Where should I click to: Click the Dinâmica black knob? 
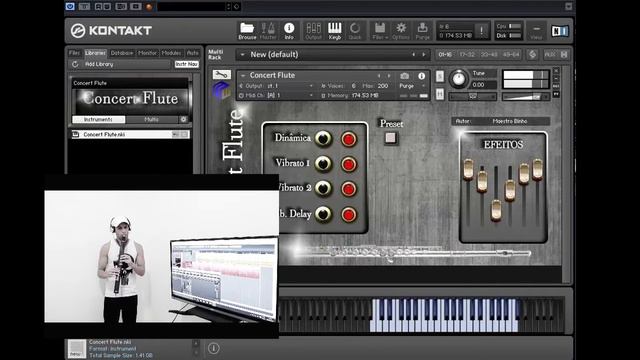click(x=323, y=139)
